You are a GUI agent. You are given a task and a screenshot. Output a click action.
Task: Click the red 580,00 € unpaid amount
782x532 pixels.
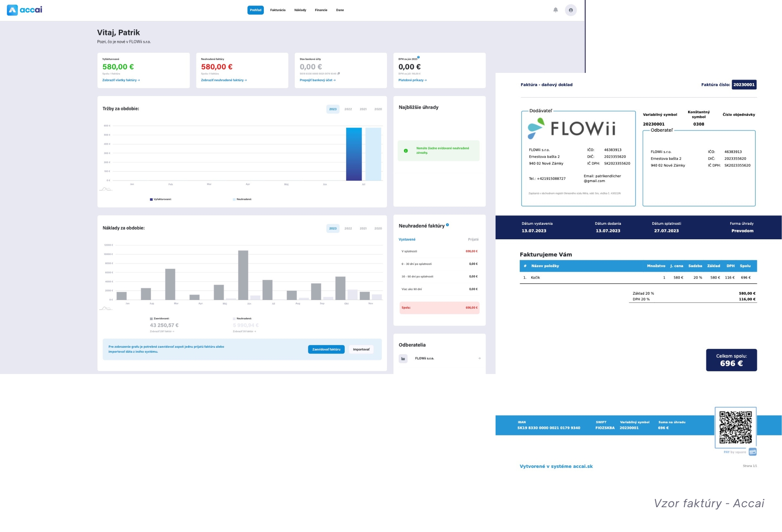[217, 67]
